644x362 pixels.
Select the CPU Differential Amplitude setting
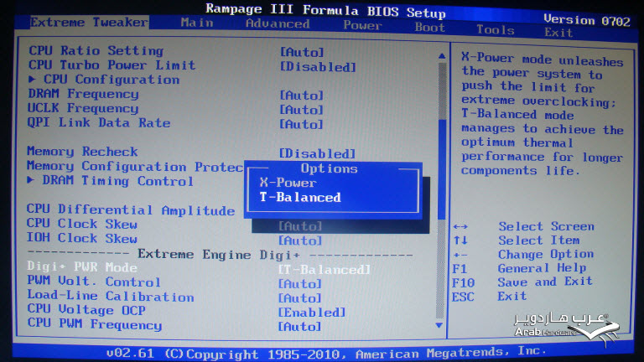pos(131,209)
